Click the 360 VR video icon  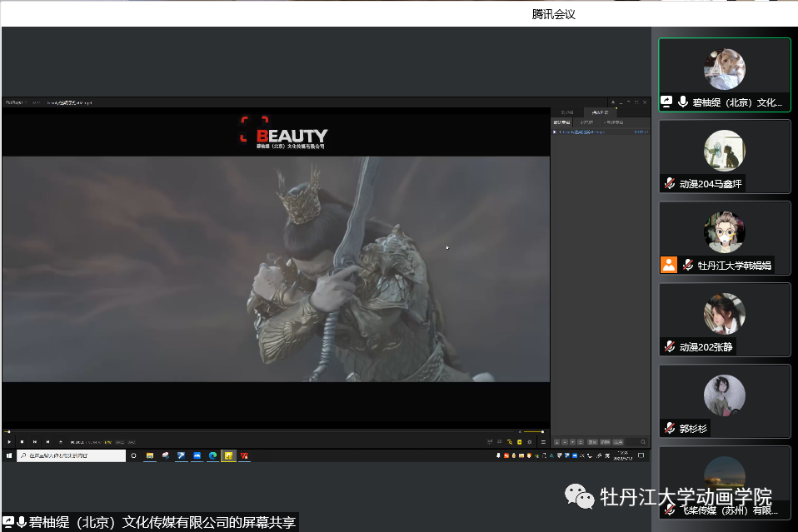point(490,441)
